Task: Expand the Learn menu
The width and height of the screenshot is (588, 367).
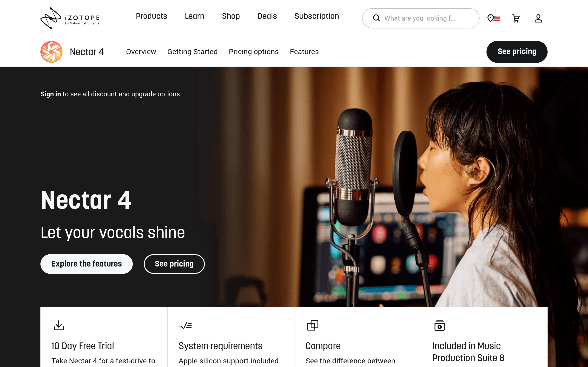Action: click(x=194, y=16)
